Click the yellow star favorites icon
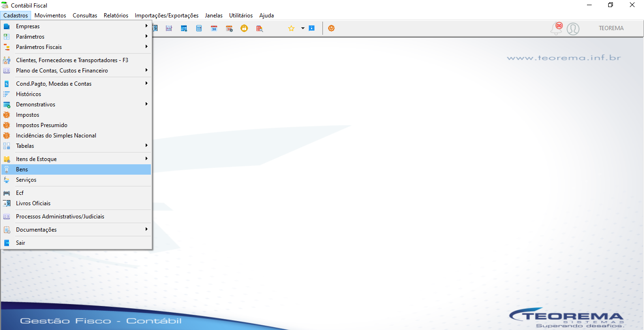This screenshot has width=644, height=330. pyautogui.click(x=291, y=28)
